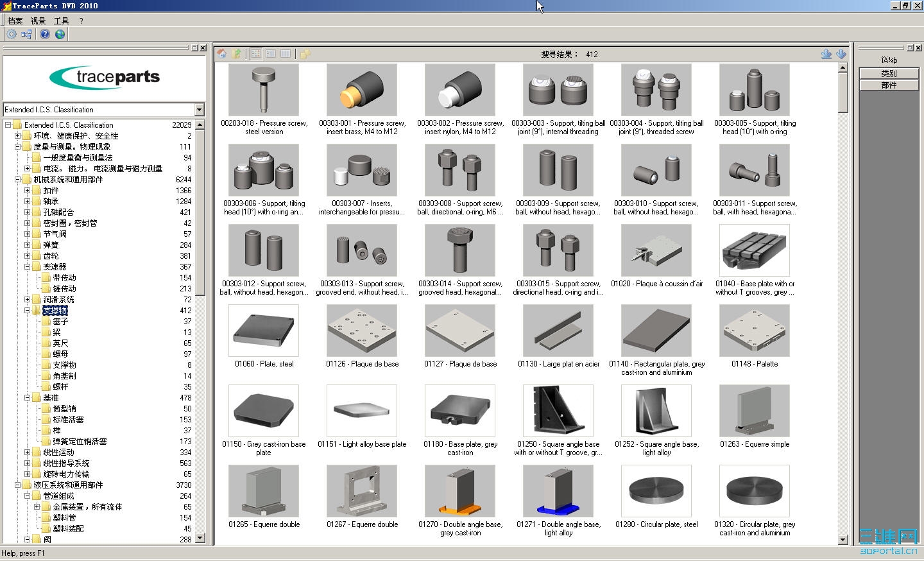Open the Extended I.C.S. Classification dropdown
Screen dimensions: 924x561
[x=199, y=110]
